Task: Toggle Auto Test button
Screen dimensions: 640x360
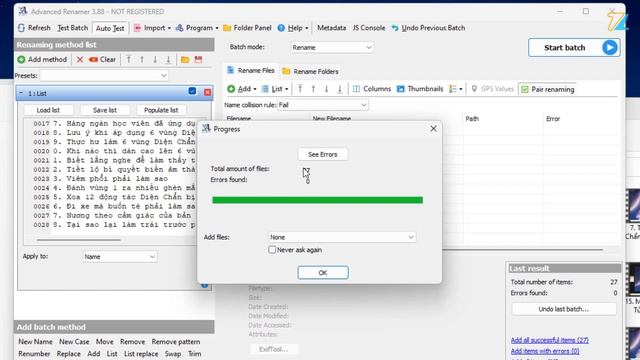Action: click(x=110, y=28)
